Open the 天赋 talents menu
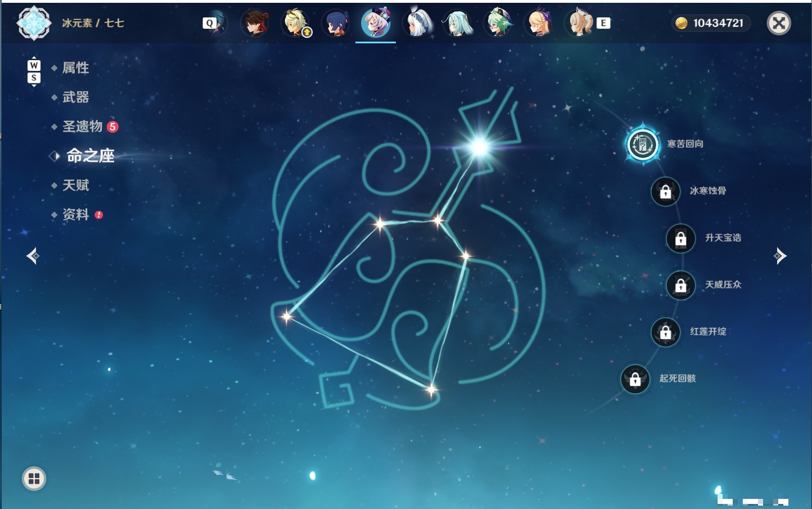The height and width of the screenshot is (509, 812). pyautogui.click(x=75, y=185)
